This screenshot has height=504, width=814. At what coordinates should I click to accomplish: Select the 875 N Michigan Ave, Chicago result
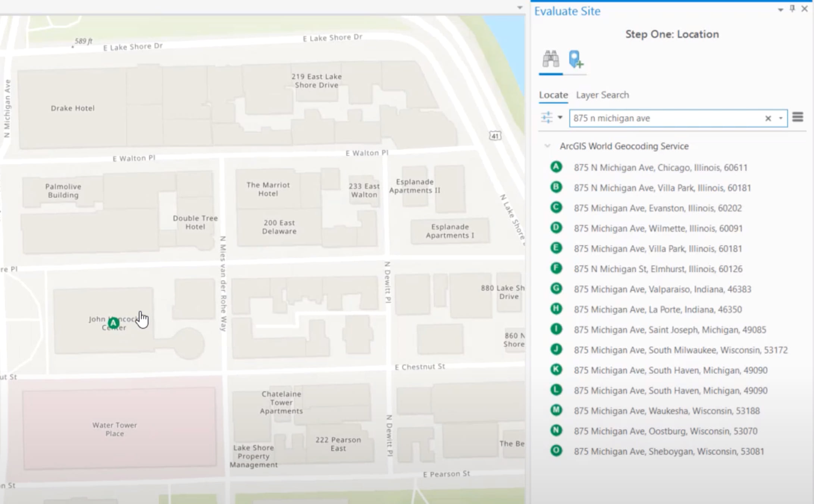pos(660,167)
